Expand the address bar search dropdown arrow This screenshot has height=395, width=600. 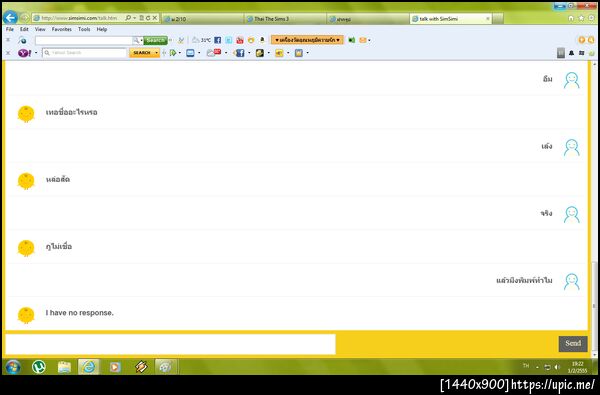(x=135, y=18)
